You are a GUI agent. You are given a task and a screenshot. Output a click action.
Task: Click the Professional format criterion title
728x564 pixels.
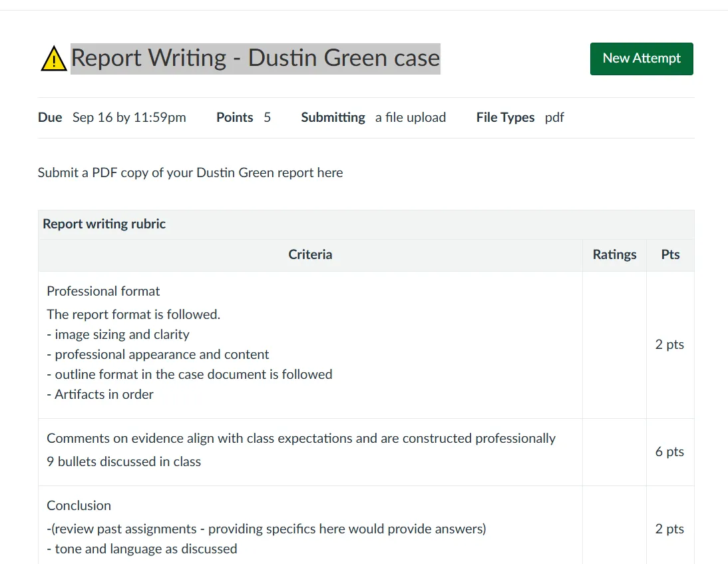coord(103,291)
